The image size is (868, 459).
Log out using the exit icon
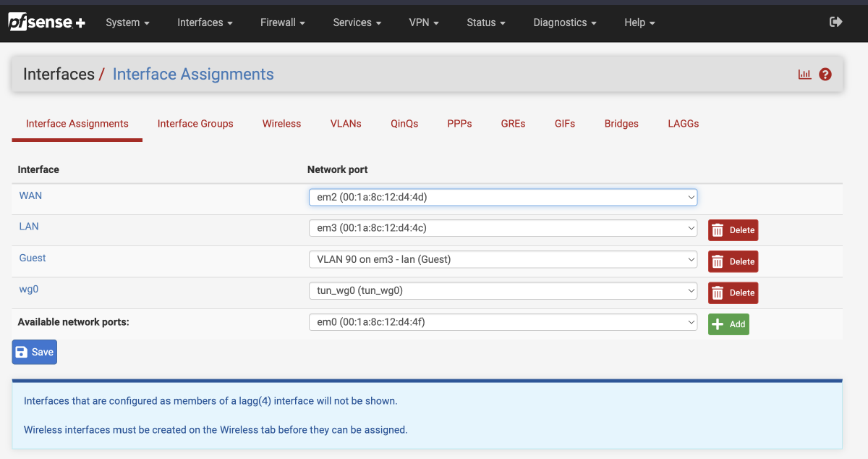(x=835, y=22)
